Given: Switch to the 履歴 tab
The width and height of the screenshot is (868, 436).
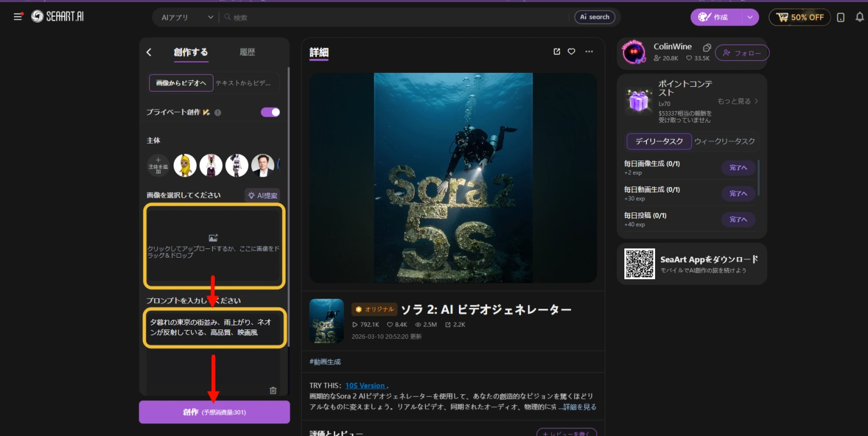Looking at the screenshot, I should click(248, 52).
